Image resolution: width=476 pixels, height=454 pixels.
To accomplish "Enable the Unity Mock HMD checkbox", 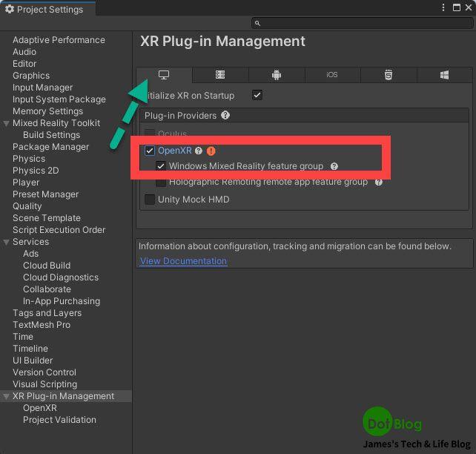I will click(150, 200).
